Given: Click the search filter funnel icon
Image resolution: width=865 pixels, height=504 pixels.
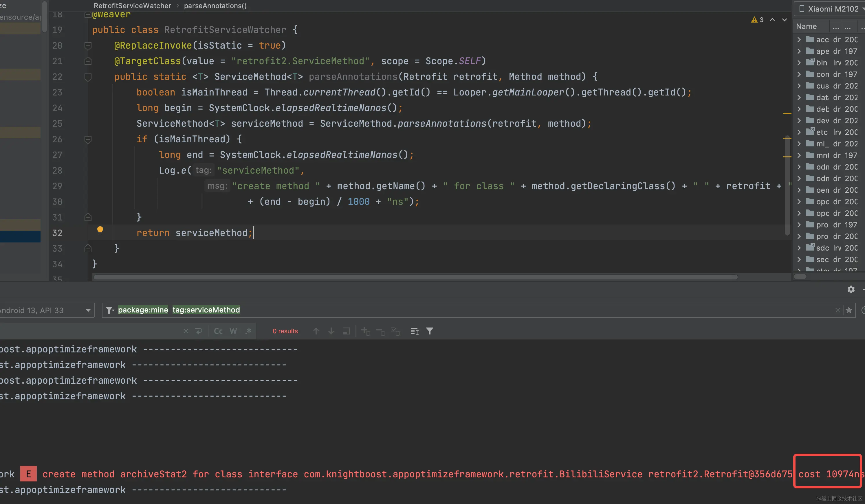Looking at the screenshot, I should [x=429, y=331].
